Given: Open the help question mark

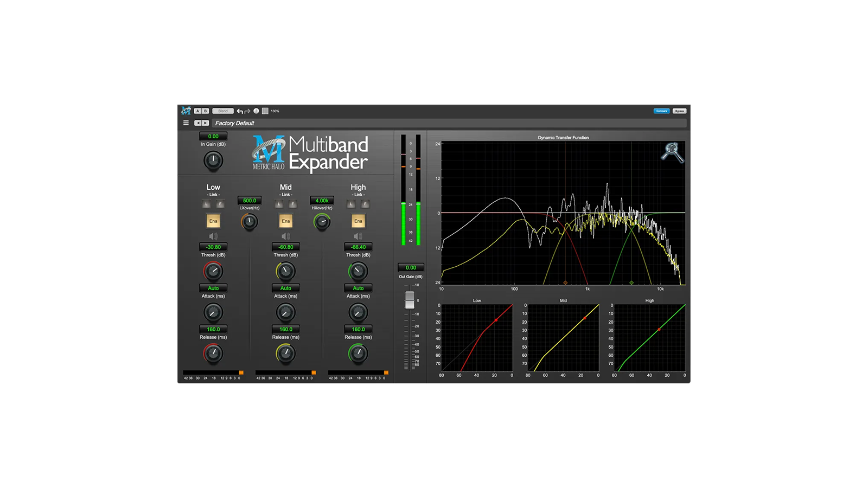Looking at the screenshot, I should tap(256, 111).
